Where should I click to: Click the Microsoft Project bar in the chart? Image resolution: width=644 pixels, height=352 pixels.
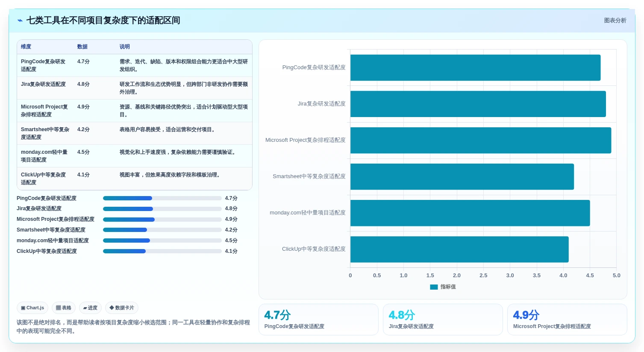[x=481, y=140]
